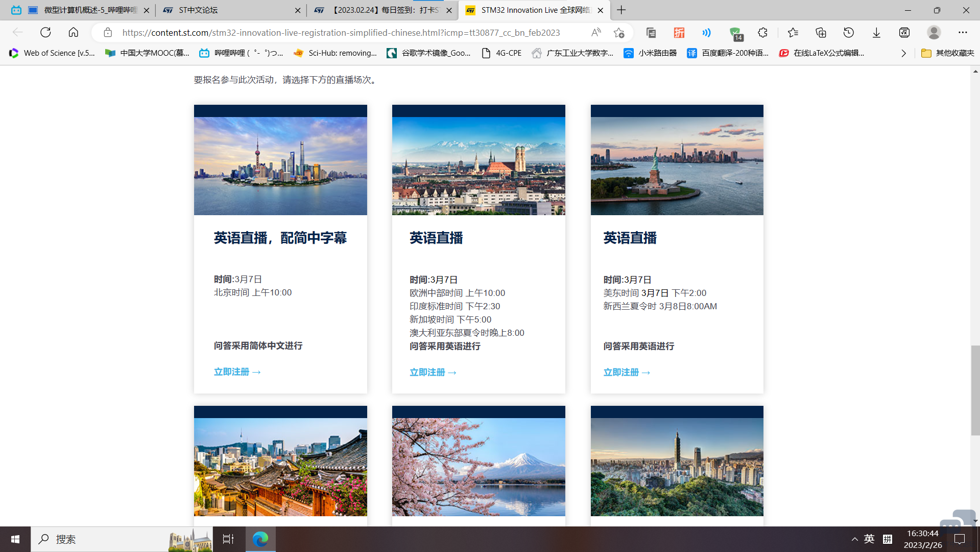Open the notification center icon
This screenshot has width=980, height=552.
(960, 539)
